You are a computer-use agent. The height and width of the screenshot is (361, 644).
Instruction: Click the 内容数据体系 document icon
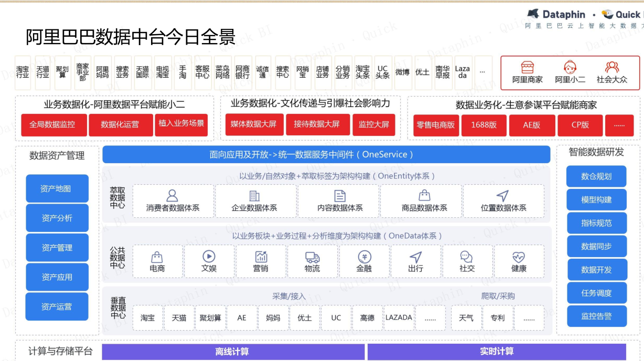pos(340,196)
